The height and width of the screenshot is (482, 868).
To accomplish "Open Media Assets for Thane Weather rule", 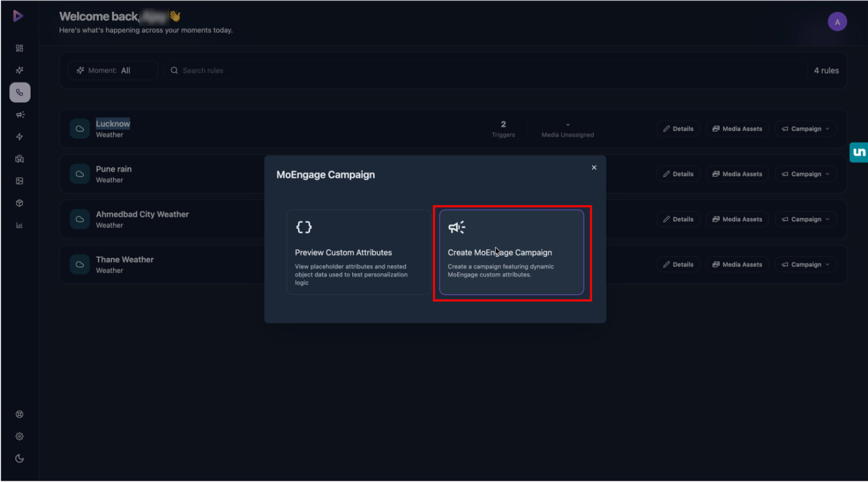I will (737, 265).
